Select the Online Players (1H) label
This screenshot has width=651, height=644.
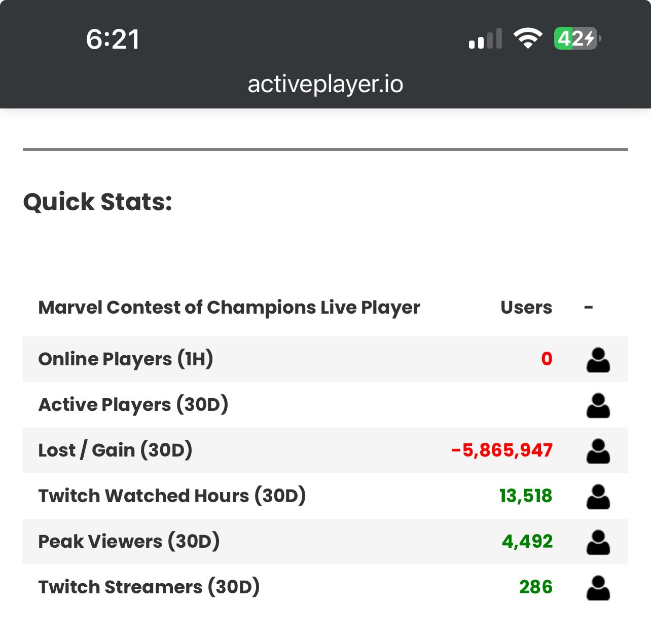pos(126,359)
